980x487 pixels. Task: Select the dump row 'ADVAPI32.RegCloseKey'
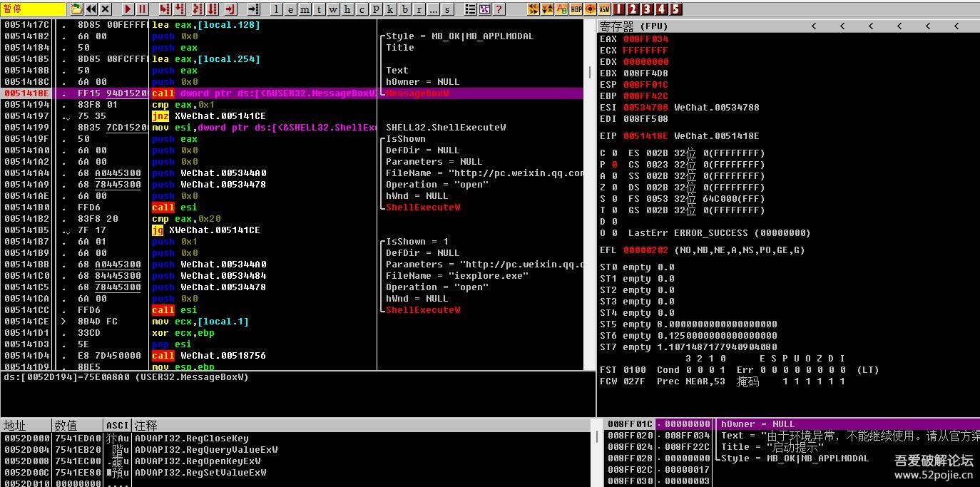(192, 439)
